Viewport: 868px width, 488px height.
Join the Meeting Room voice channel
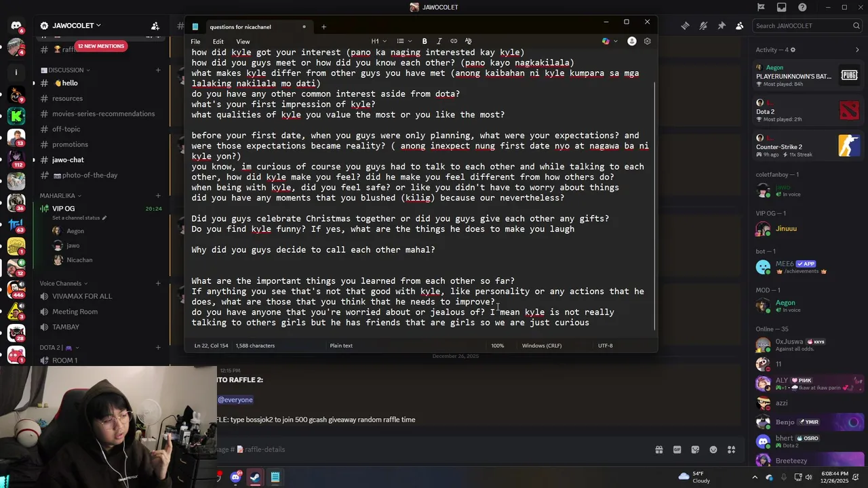[100, 312]
